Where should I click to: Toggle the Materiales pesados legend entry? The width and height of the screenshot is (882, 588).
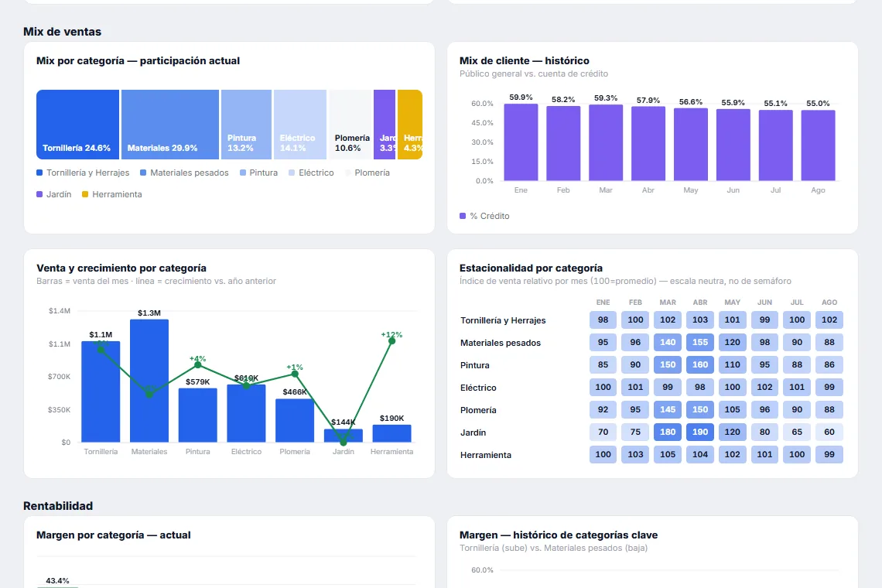[184, 173]
